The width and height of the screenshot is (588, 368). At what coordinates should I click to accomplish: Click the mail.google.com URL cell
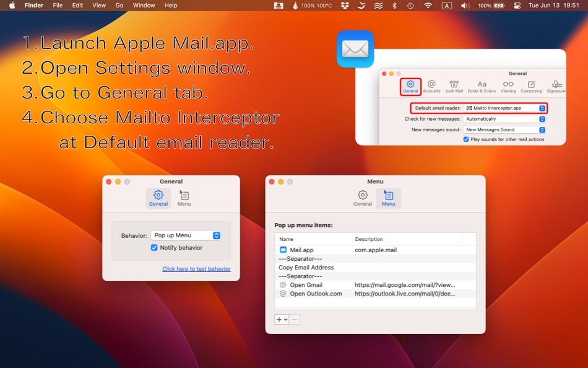coord(405,284)
